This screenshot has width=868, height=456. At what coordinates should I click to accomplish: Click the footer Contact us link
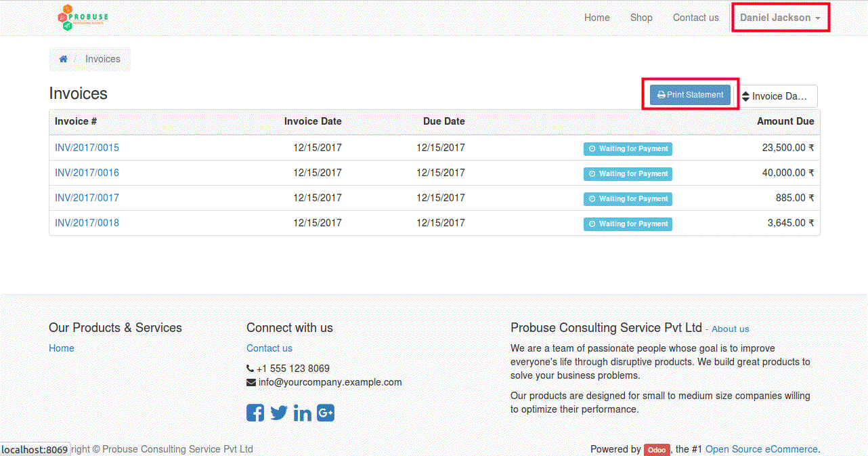pyautogui.click(x=269, y=348)
